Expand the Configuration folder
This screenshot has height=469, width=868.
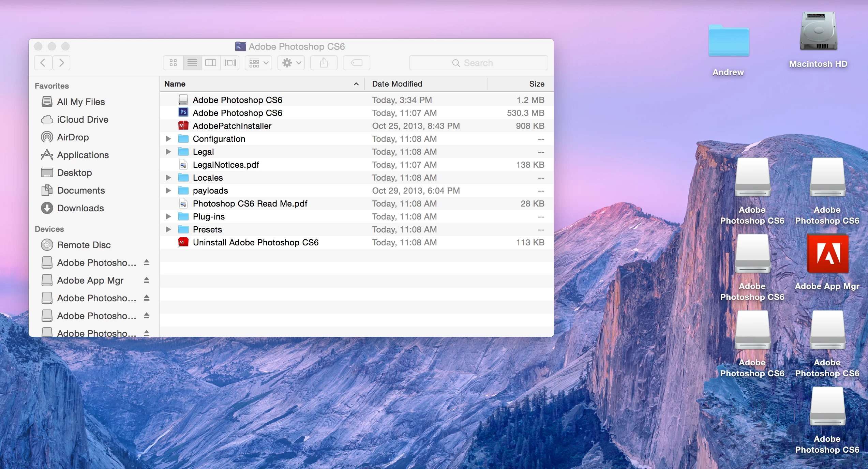(x=168, y=139)
